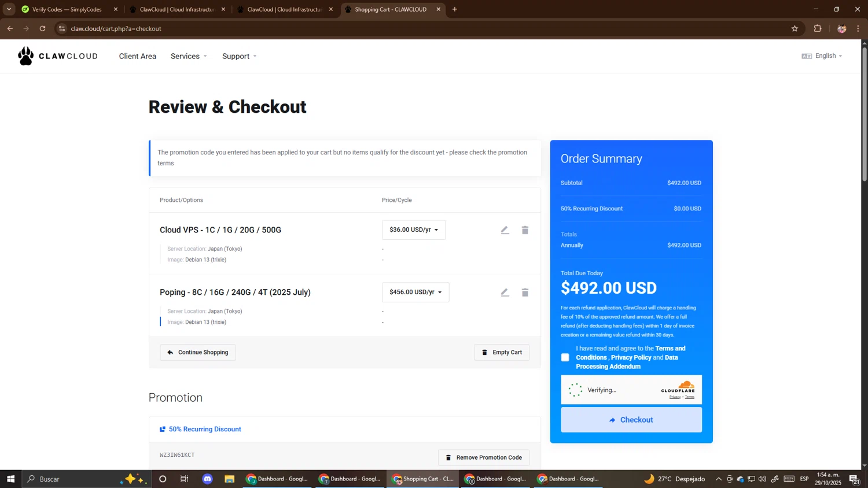Open the English language selector
Viewport: 868px width, 488px height.
(x=822, y=56)
